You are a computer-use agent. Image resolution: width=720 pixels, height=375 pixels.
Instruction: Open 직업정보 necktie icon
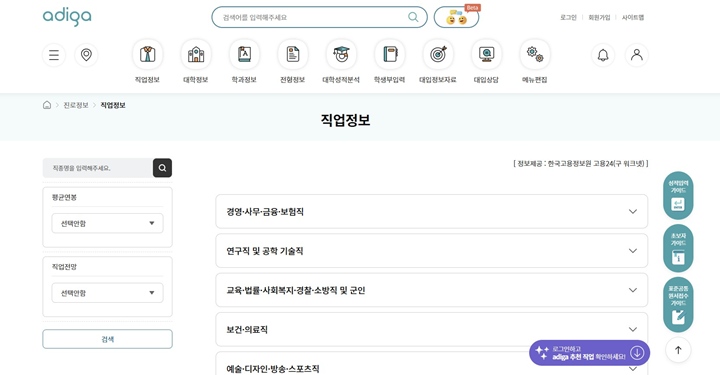pyautogui.click(x=147, y=54)
